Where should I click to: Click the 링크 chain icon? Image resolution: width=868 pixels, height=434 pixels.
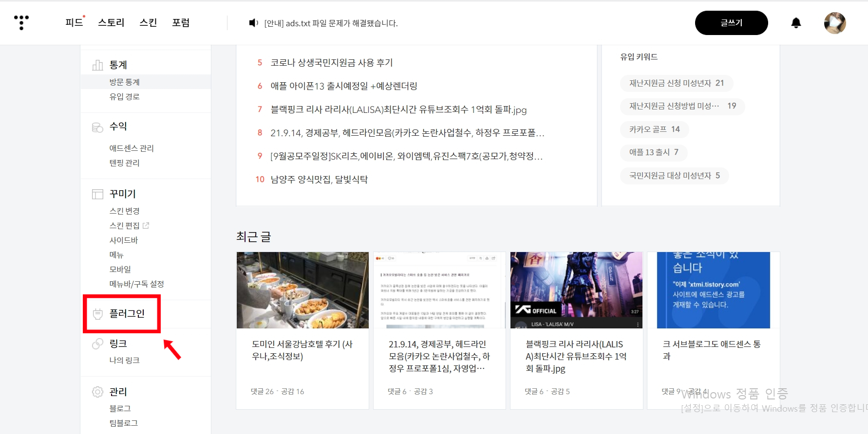[x=97, y=344]
